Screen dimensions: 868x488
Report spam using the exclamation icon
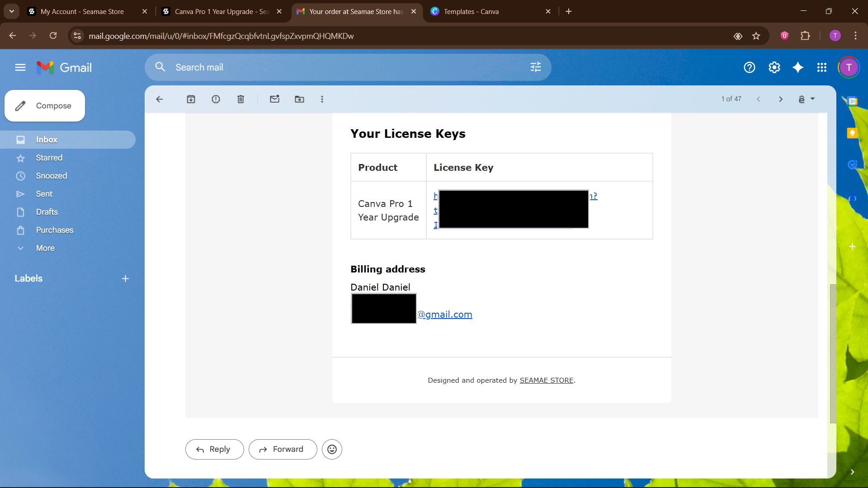[x=216, y=99]
